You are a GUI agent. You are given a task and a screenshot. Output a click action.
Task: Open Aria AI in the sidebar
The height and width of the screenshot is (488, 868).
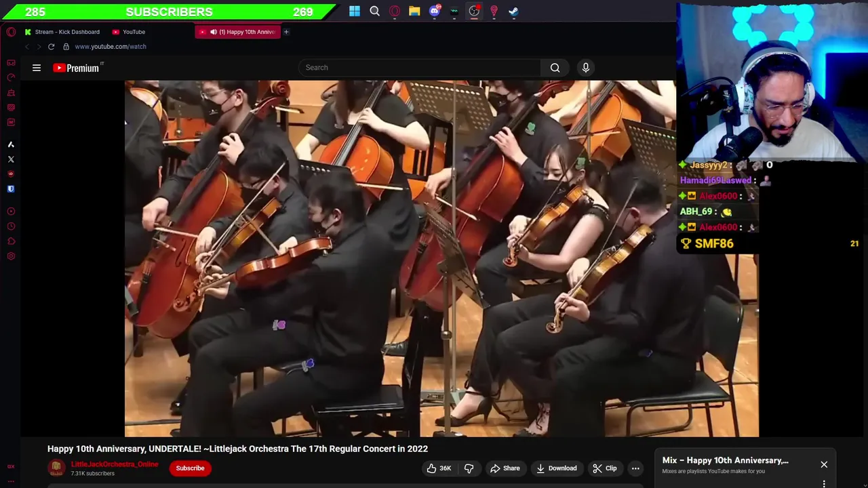coord(11,144)
